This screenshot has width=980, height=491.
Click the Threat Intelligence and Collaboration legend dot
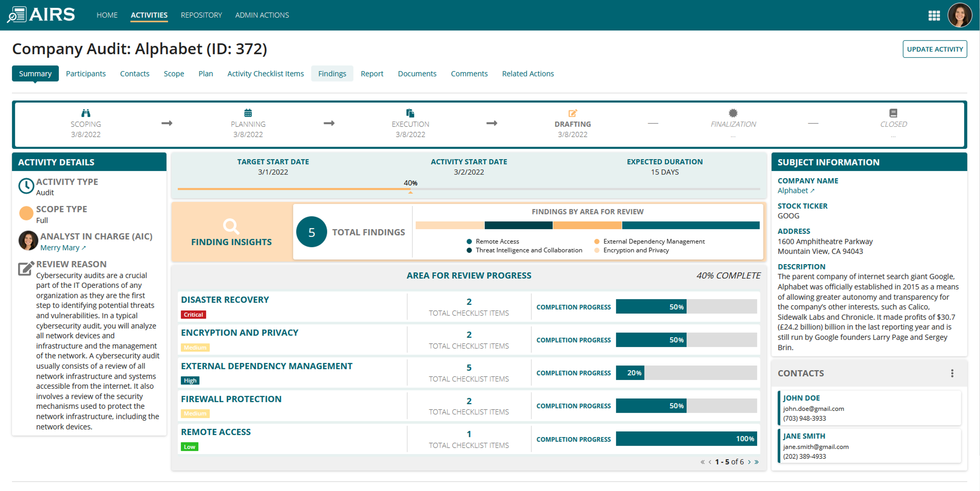coord(469,250)
